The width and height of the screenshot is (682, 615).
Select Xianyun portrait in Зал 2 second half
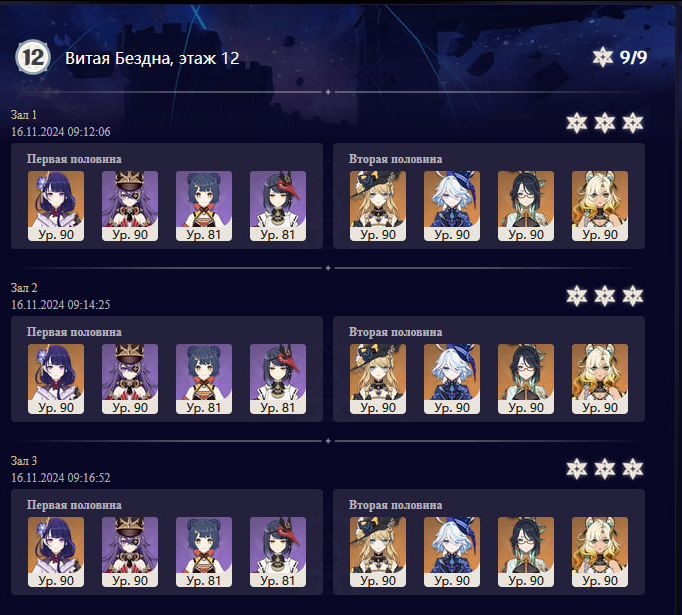(x=525, y=379)
